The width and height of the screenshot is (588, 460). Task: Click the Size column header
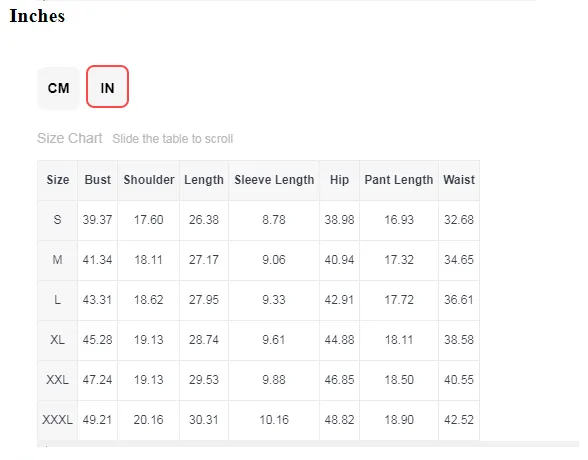(58, 180)
